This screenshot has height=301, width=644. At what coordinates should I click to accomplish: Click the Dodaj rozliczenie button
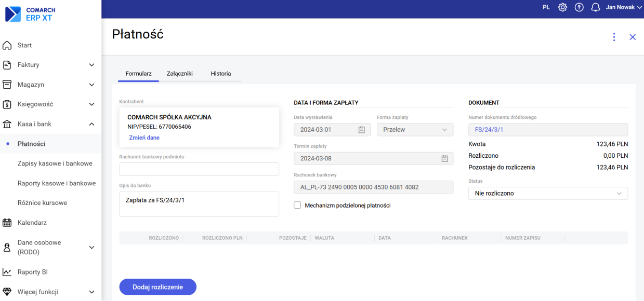tap(158, 287)
